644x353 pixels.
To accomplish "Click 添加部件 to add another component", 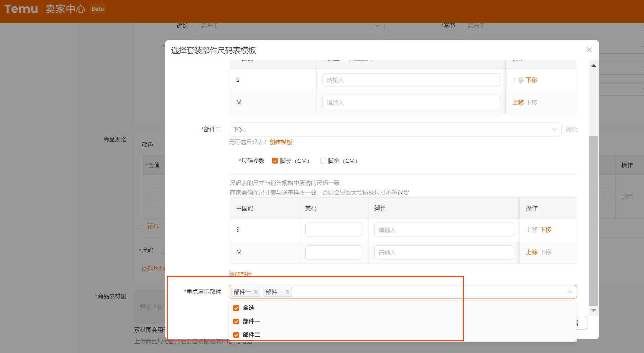I will [x=240, y=274].
